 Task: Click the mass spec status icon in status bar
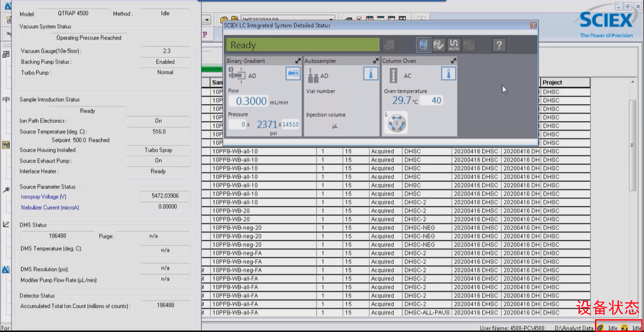click(x=600, y=328)
